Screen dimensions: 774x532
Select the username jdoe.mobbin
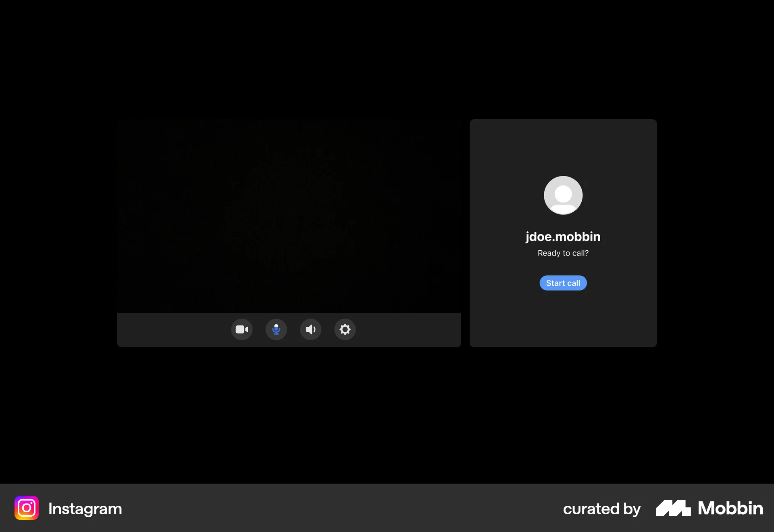coord(563,237)
